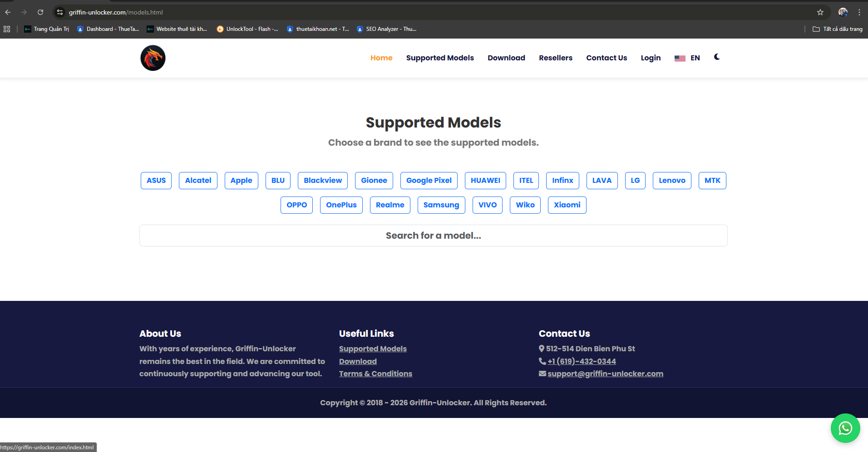Click the Griffin-Unlocker dragon logo
The height and width of the screenshot is (452, 868).
(x=153, y=58)
